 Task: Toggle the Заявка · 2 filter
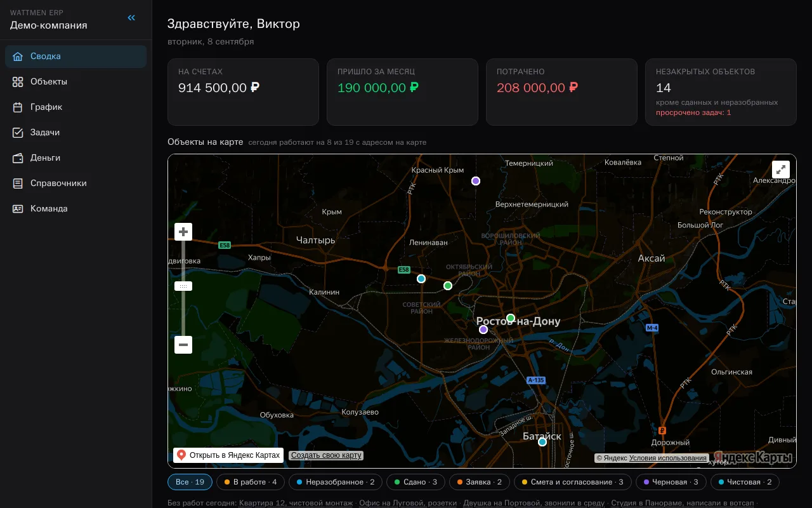click(480, 482)
